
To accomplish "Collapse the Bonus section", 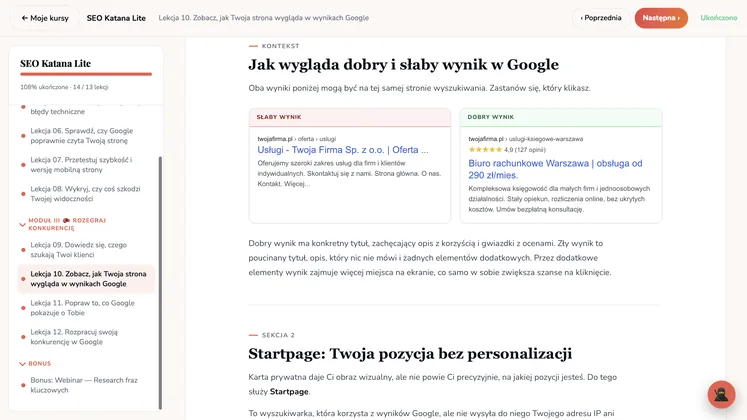I will tap(22, 364).
